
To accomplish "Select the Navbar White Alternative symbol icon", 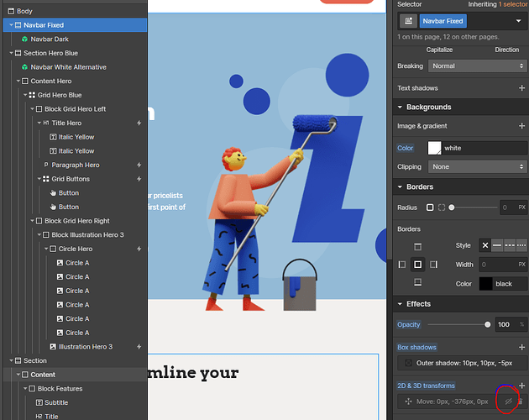I will tap(24, 67).
